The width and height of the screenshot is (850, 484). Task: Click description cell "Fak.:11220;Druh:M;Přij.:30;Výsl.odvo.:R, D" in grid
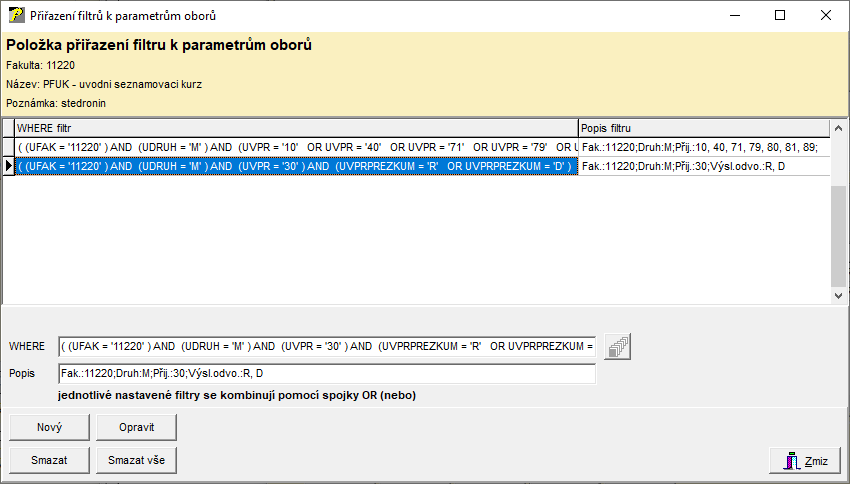coord(703,166)
